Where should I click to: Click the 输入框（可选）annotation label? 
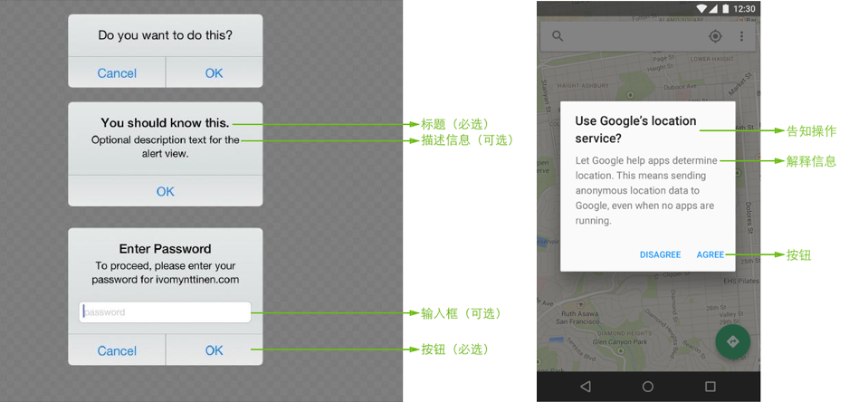[x=461, y=313]
